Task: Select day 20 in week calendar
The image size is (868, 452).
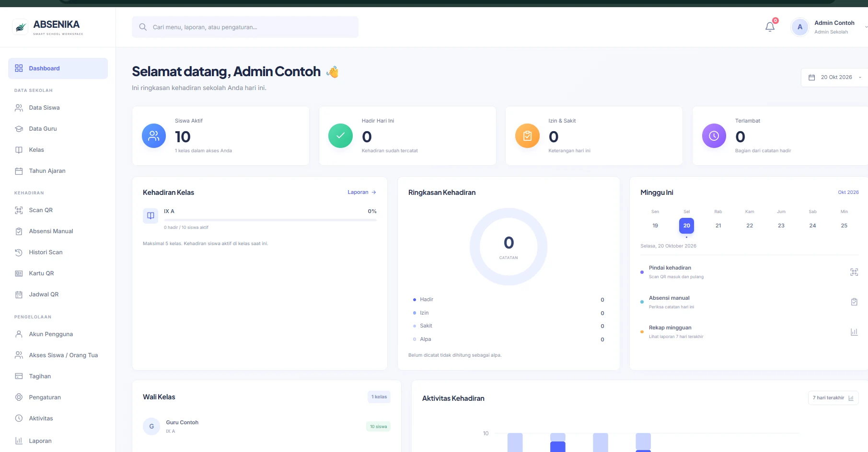Action: pos(686,226)
